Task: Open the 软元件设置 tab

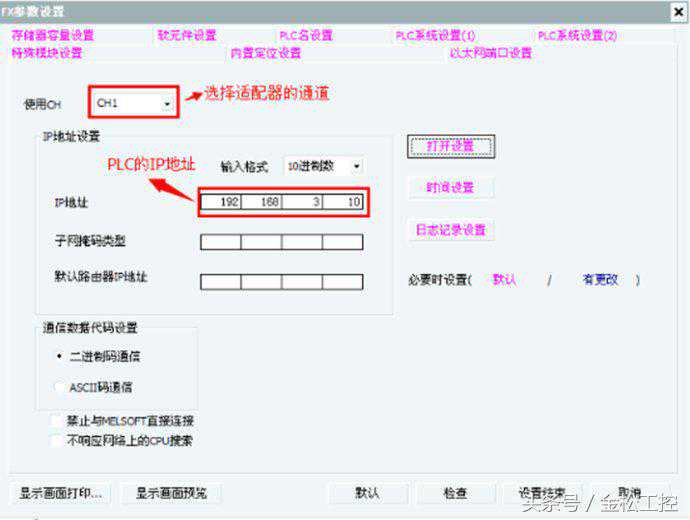Action: [x=187, y=35]
